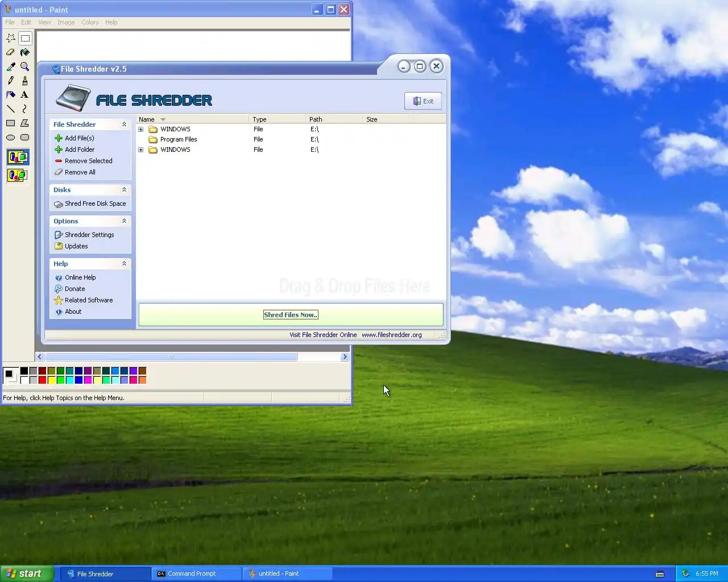Click the system tray icon beside clock
728x582 pixels.
(x=685, y=573)
